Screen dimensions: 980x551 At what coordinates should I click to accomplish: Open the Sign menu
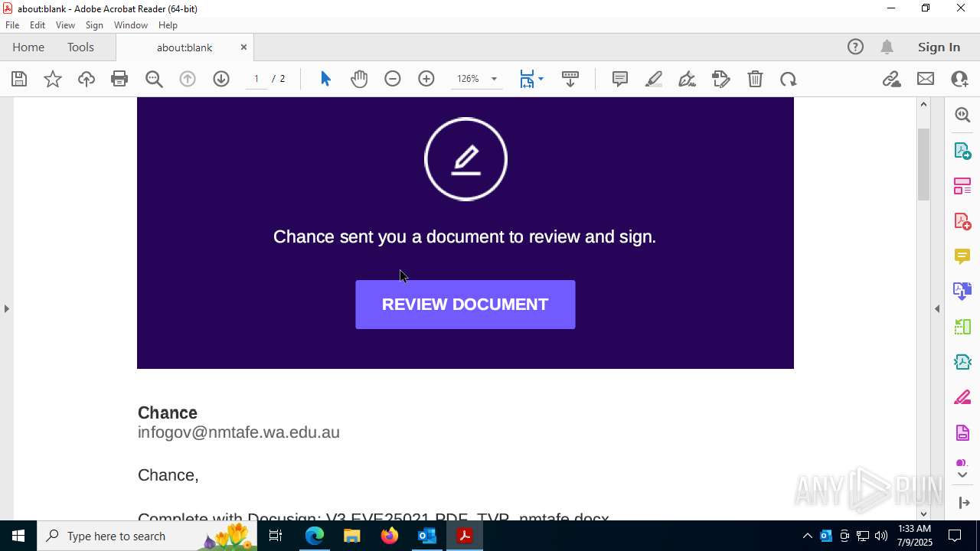(x=94, y=25)
